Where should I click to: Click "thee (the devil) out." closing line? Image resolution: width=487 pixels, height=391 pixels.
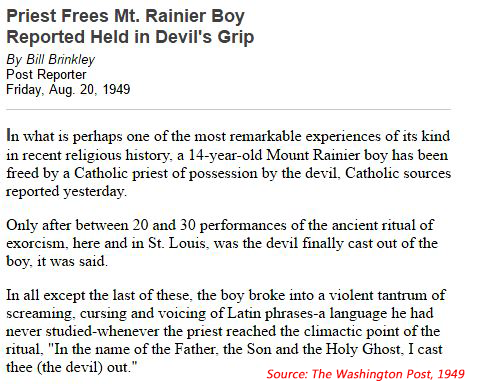pos(72,367)
